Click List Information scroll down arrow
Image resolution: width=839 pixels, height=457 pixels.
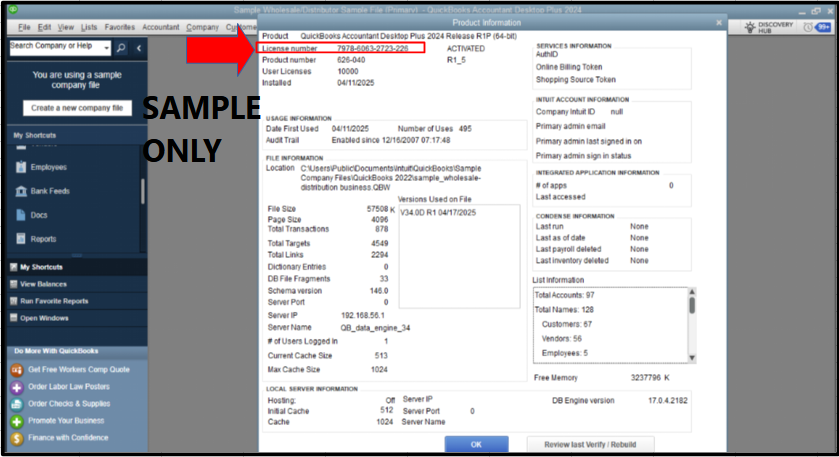[x=692, y=358]
